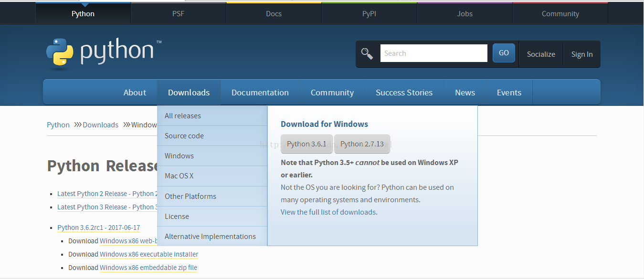This screenshot has height=279, width=644.
Task: Open the Python top tab
Action: tap(83, 14)
